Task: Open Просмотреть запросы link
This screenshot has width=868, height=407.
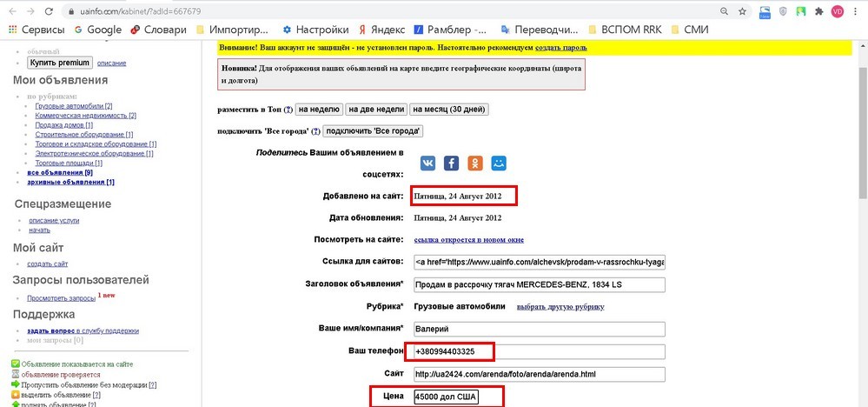Action: pos(62,298)
